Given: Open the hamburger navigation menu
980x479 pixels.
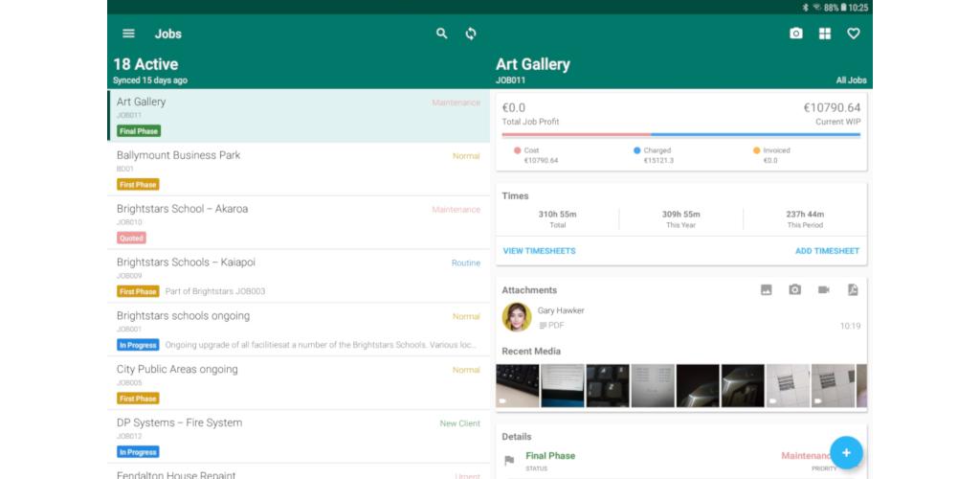Looking at the screenshot, I should pyautogui.click(x=129, y=34).
